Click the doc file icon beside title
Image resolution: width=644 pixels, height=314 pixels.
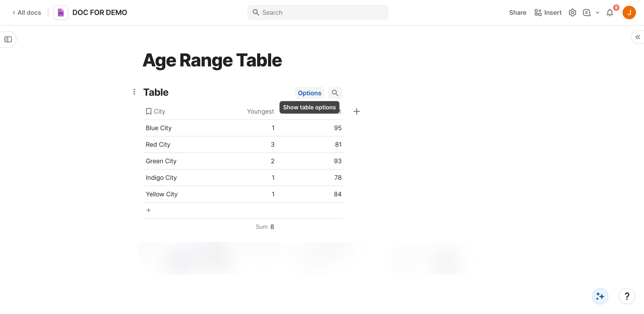pos(61,13)
